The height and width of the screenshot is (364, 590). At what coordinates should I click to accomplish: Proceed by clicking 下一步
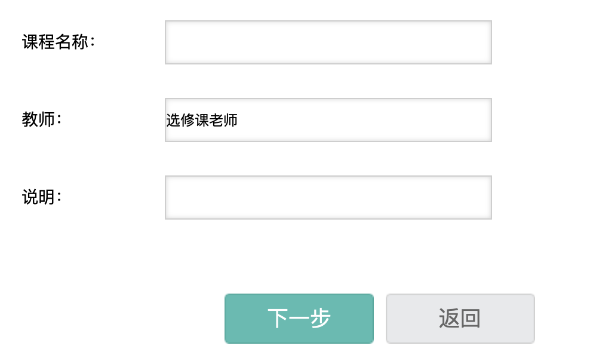pos(299,319)
